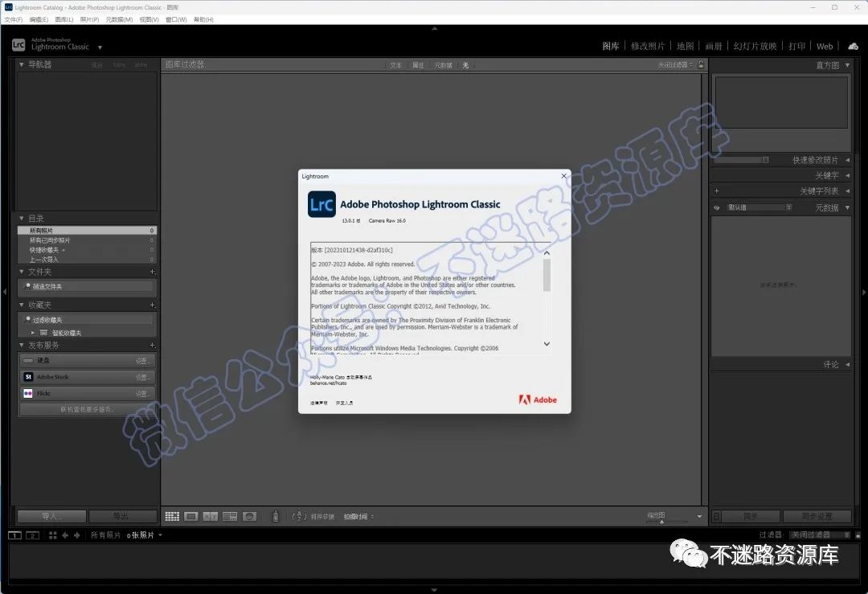Switch to Develop (修改照片) module
This screenshot has width=868, height=594.
(x=648, y=47)
